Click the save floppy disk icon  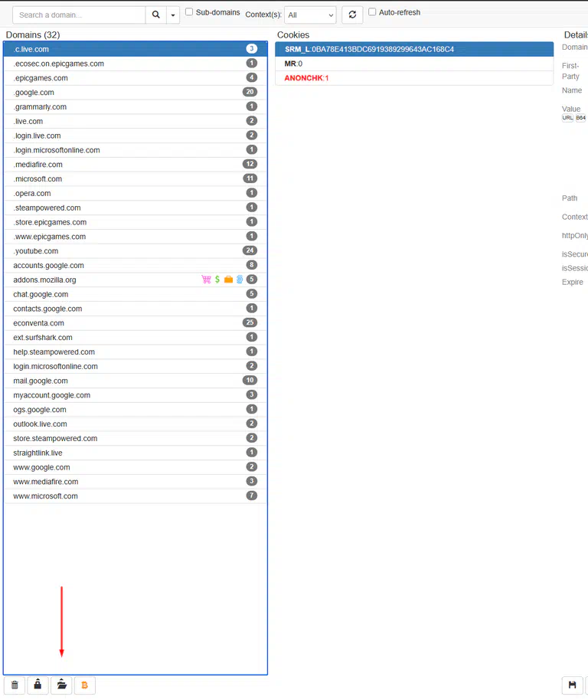coord(572,685)
